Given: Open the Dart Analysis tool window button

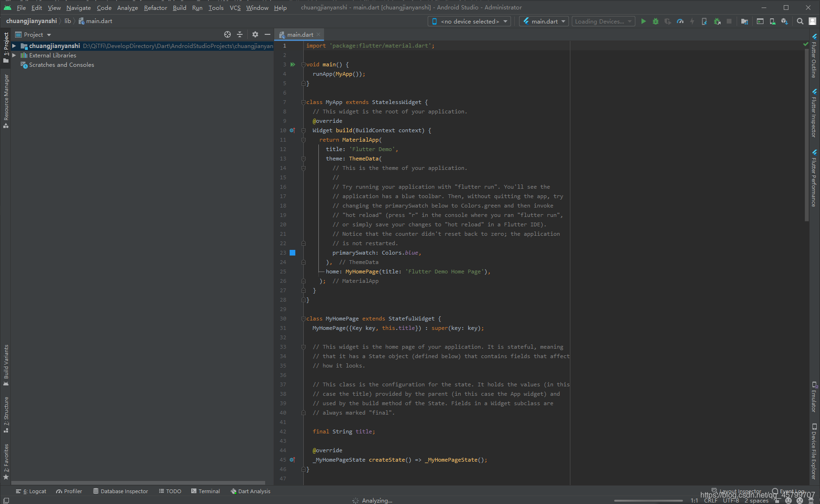Looking at the screenshot, I should tap(251, 491).
